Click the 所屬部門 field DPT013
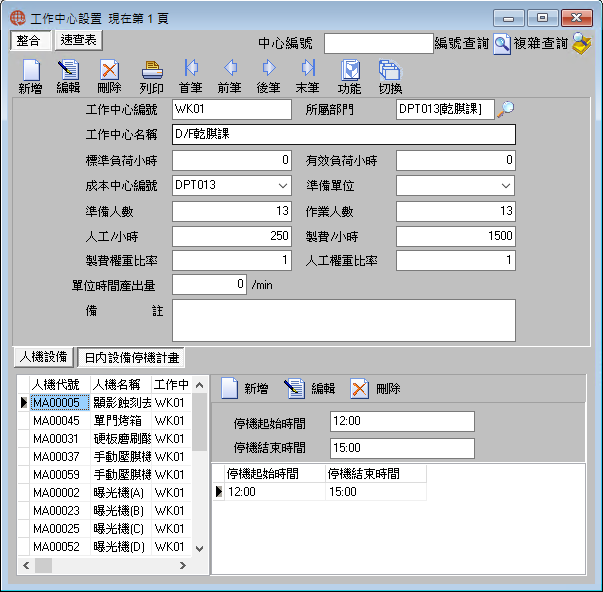 (x=445, y=110)
